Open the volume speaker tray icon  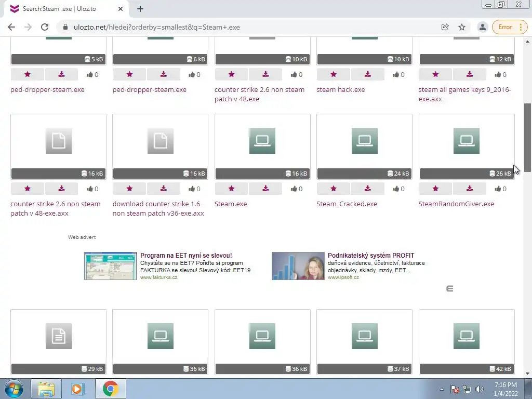[x=480, y=390]
